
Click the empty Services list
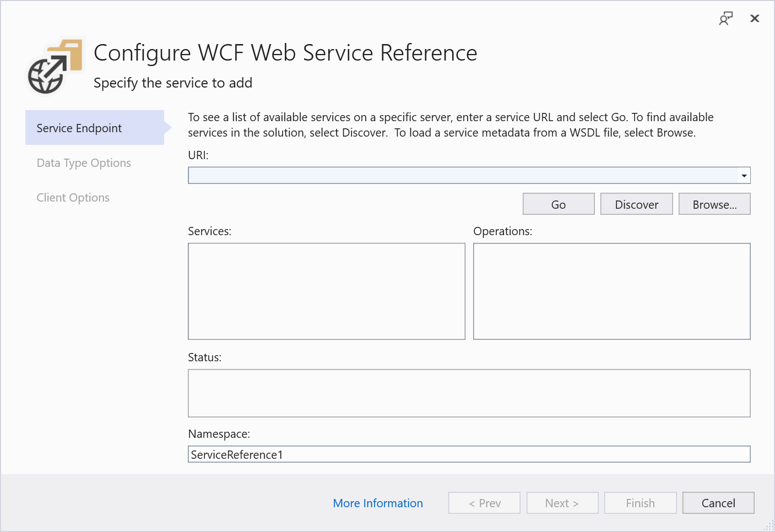point(326,291)
